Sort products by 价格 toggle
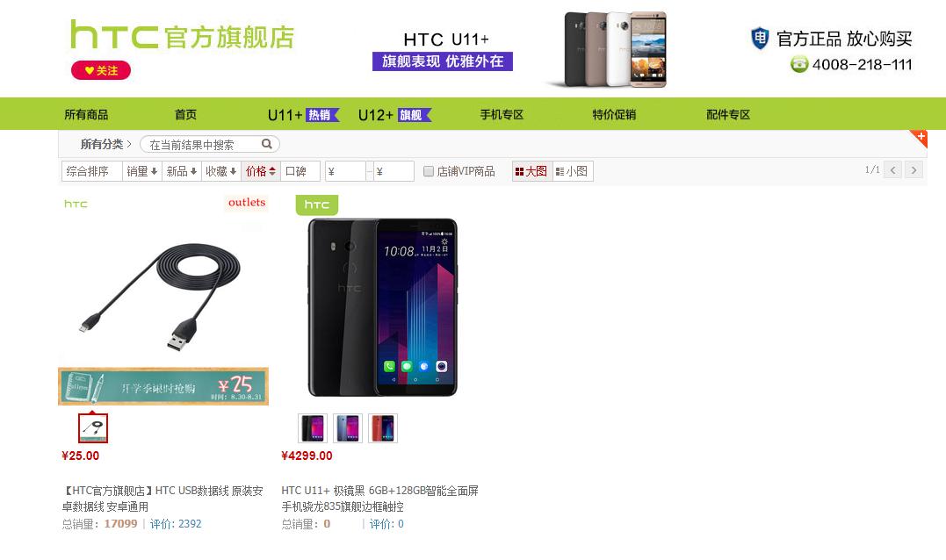 pos(261,171)
